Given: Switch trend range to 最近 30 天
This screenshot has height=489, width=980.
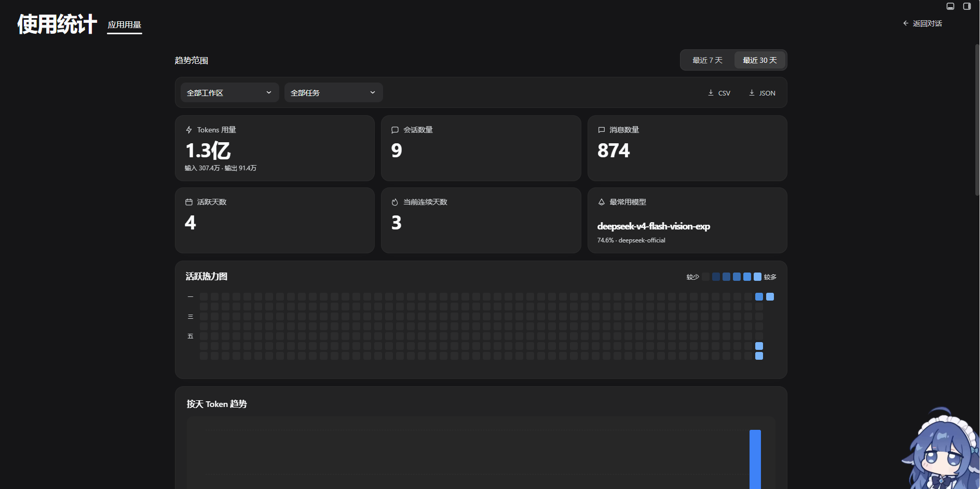Looking at the screenshot, I should (760, 60).
